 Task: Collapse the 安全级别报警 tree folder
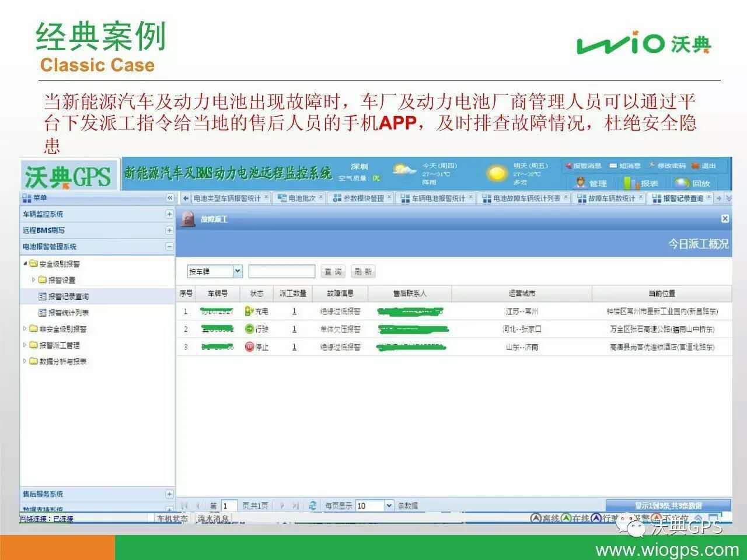pos(25,264)
